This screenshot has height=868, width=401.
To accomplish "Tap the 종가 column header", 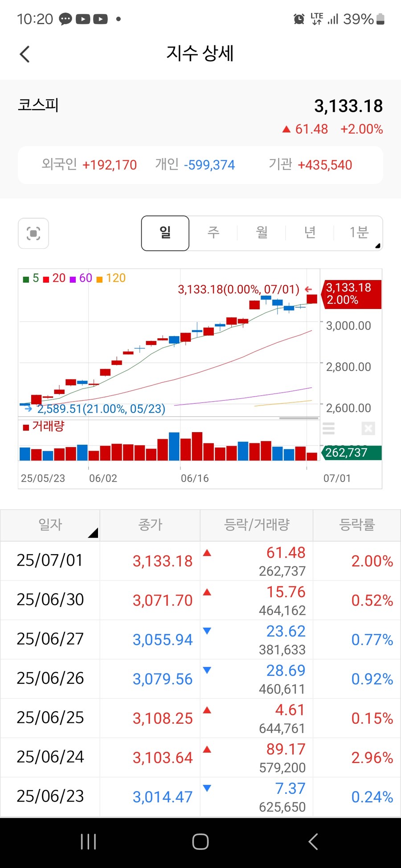I will tap(150, 525).
